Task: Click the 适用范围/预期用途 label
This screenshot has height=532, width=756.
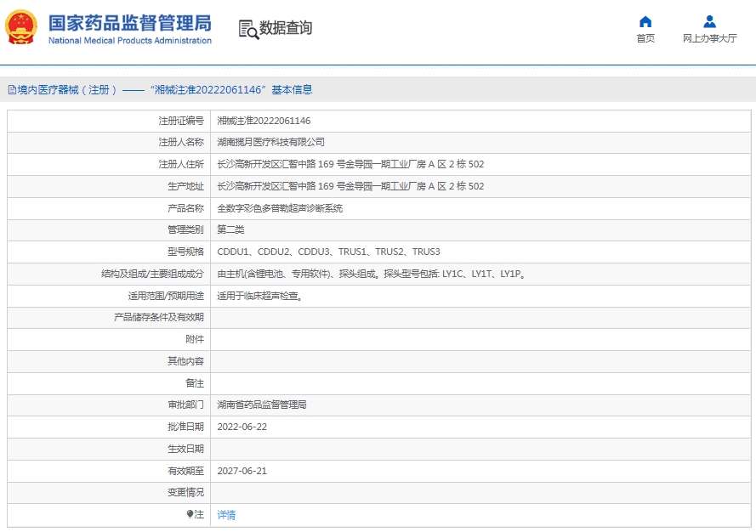Action: (x=166, y=296)
